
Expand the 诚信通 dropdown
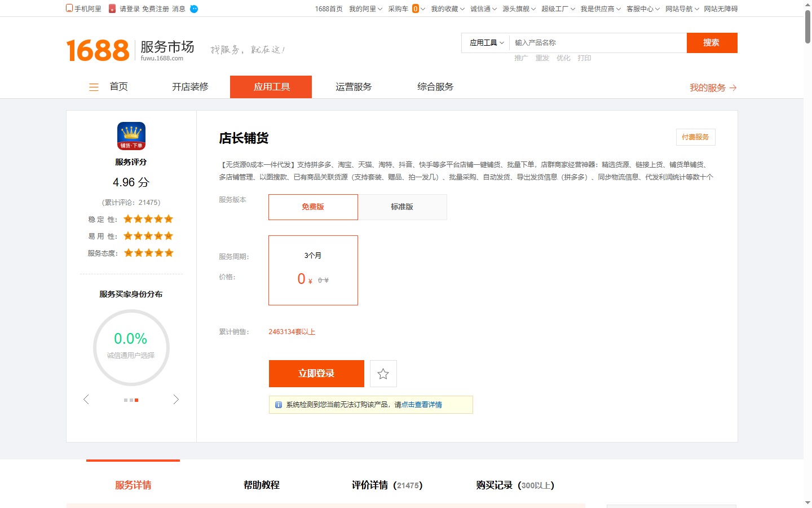[x=483, y=9]
